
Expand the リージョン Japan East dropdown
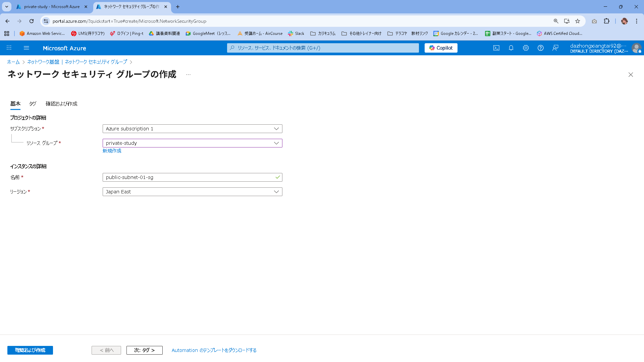[x=192, y=192]
